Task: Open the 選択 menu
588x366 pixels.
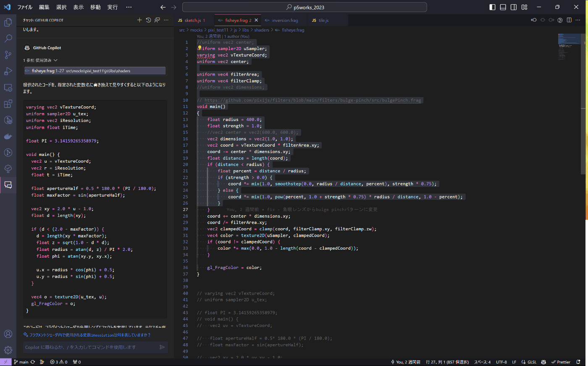Action: coord(61,7)
